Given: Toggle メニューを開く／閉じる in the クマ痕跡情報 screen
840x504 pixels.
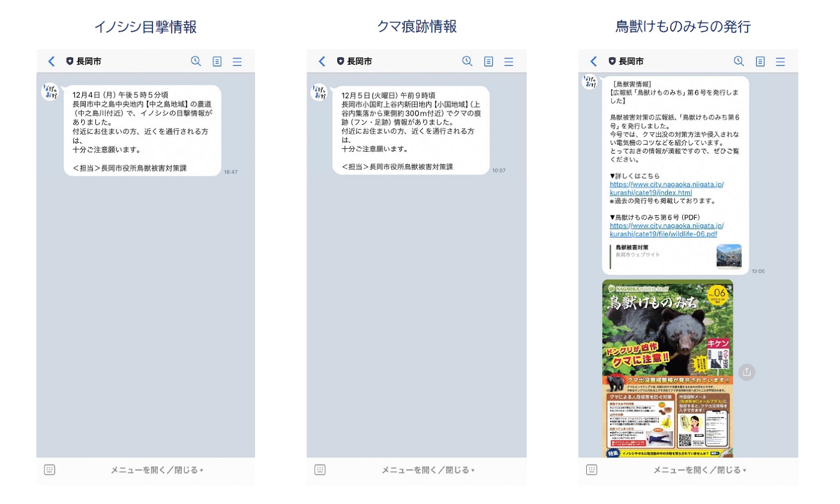Looking at the screenshot, I should [x=428, y=470].
